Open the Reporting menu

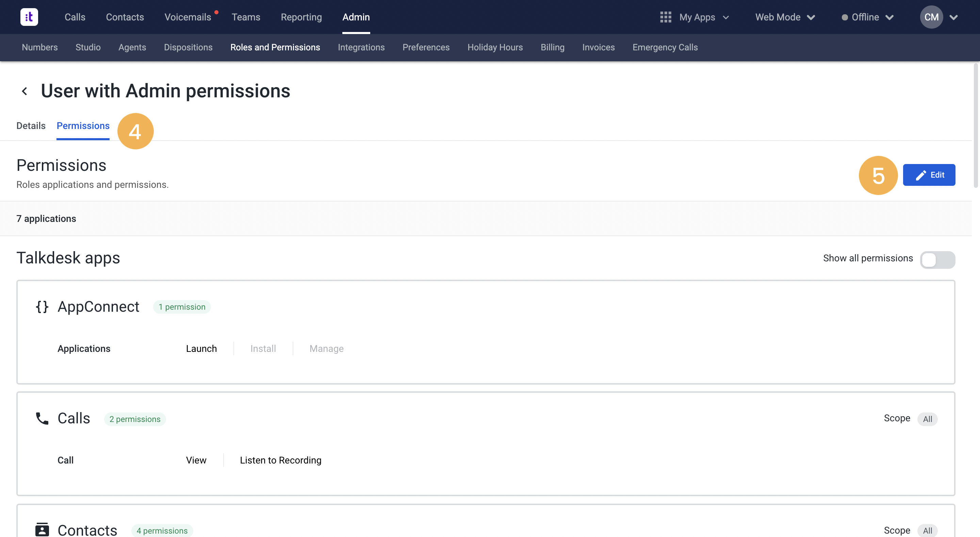[x=301, y=17]
